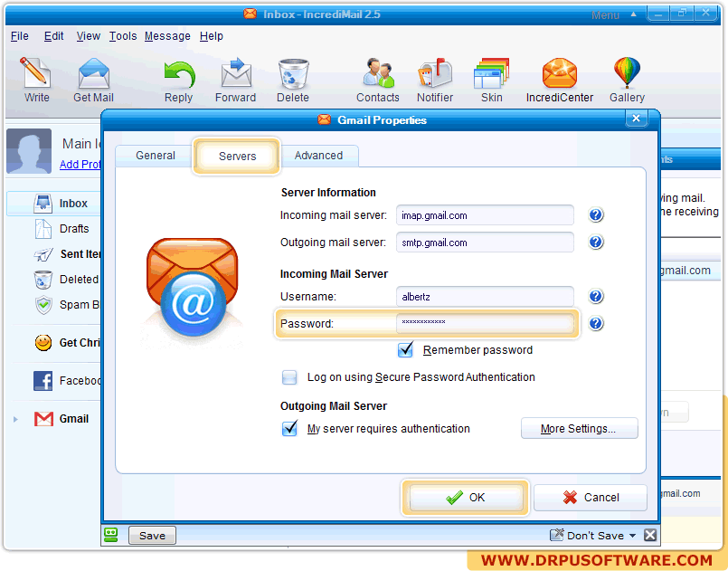Open the Gallery balloon icon

pos(627,73)
